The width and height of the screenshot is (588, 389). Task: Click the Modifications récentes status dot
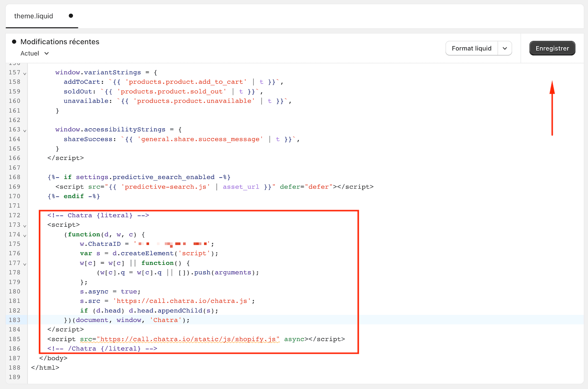pos(14,41)
